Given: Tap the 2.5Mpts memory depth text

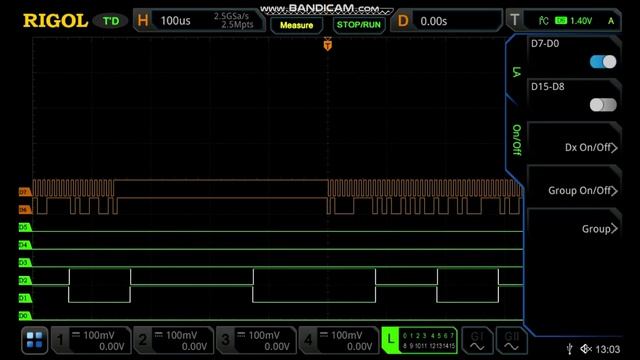Looking at the screenshot, I should point(237,25).
